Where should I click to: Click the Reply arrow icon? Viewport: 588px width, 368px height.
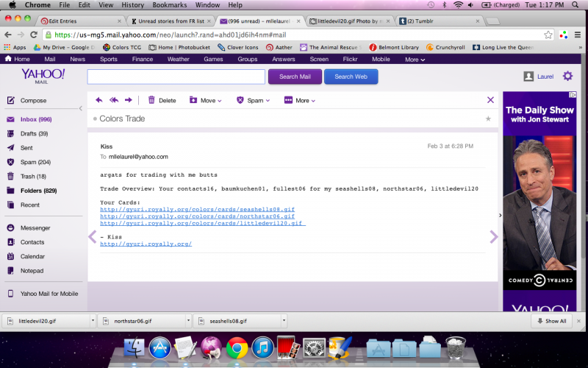coord(99,100)
